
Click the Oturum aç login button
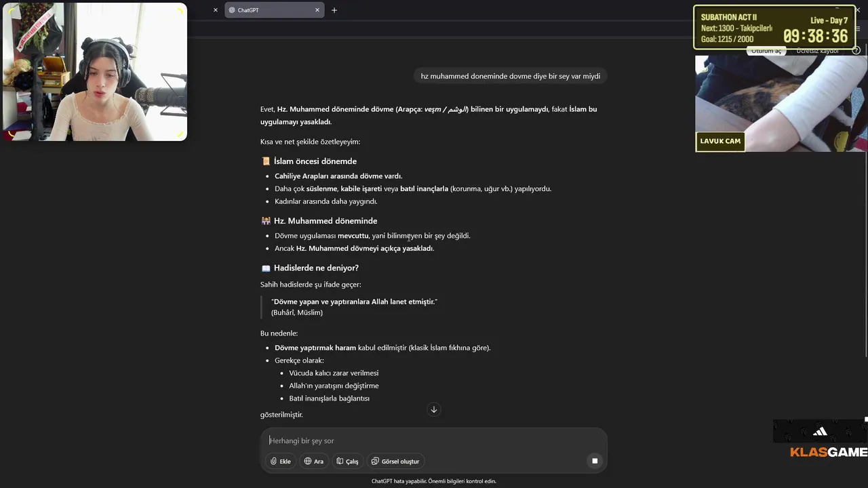766,52
